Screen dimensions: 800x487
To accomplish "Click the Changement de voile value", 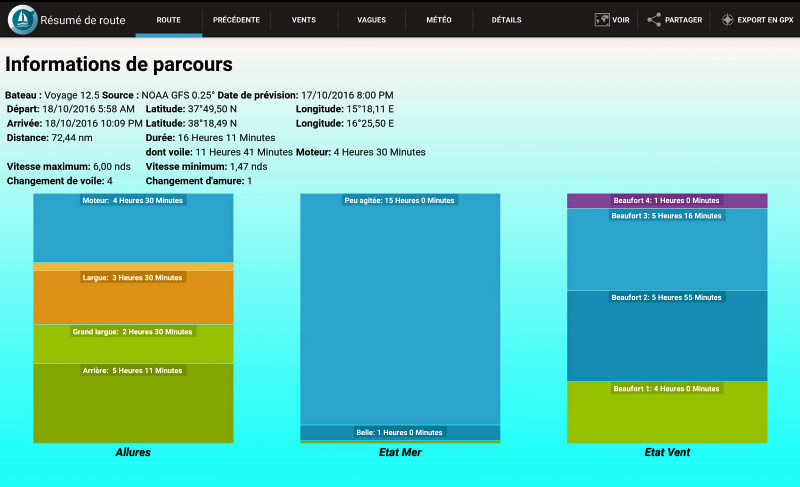I will (x=110, y=181).
